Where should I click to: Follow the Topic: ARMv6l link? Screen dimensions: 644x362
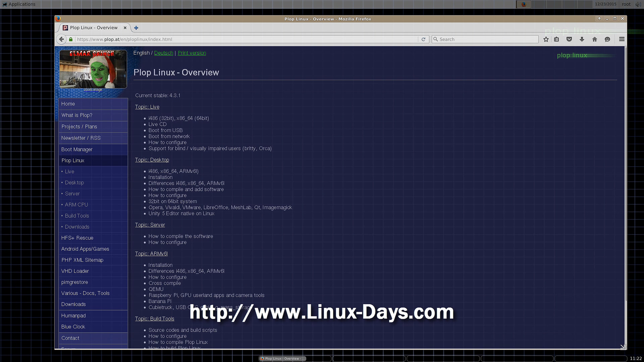click(151, 254)
